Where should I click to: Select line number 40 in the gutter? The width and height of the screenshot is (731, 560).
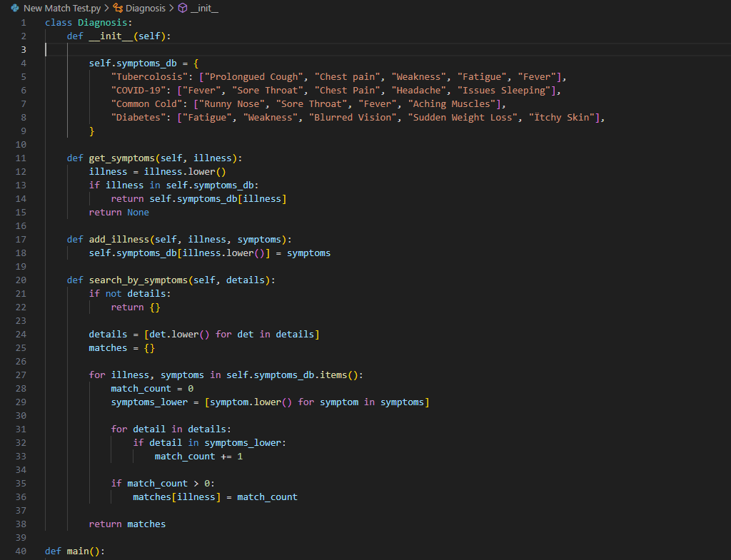21,551
